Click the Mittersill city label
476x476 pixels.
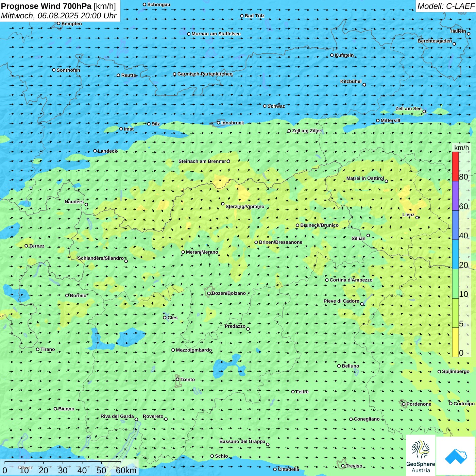[x=390, y=120]
